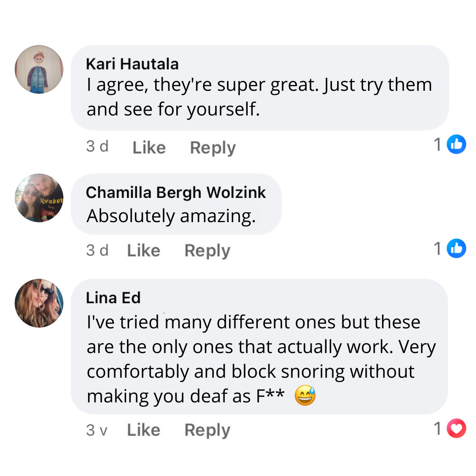Image resolution: width=476 pixels, height=476 pixels.
Task: Open Lina Ed's name link
Action: (113, 298)
